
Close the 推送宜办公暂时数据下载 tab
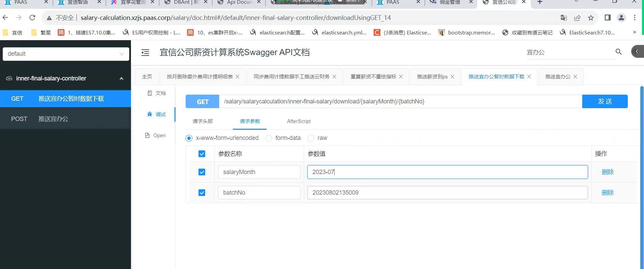click(529, 77)
